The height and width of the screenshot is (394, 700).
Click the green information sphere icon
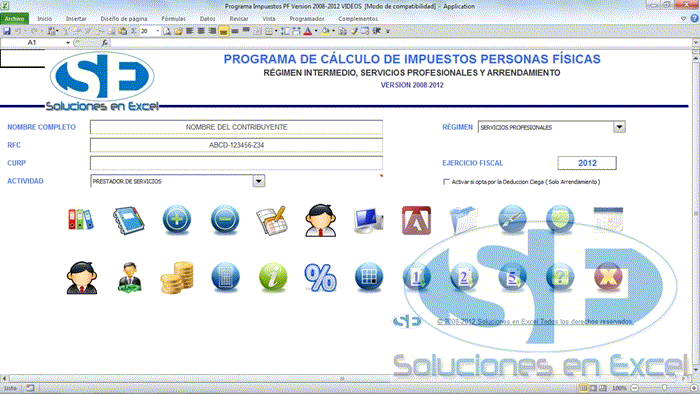point(273,277)
